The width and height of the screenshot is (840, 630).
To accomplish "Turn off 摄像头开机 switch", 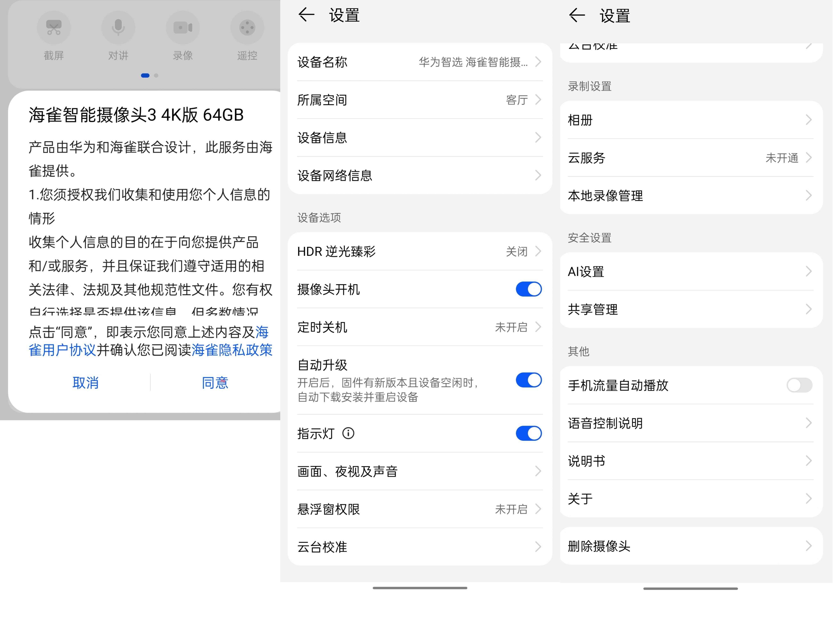I will click(529, 289).
